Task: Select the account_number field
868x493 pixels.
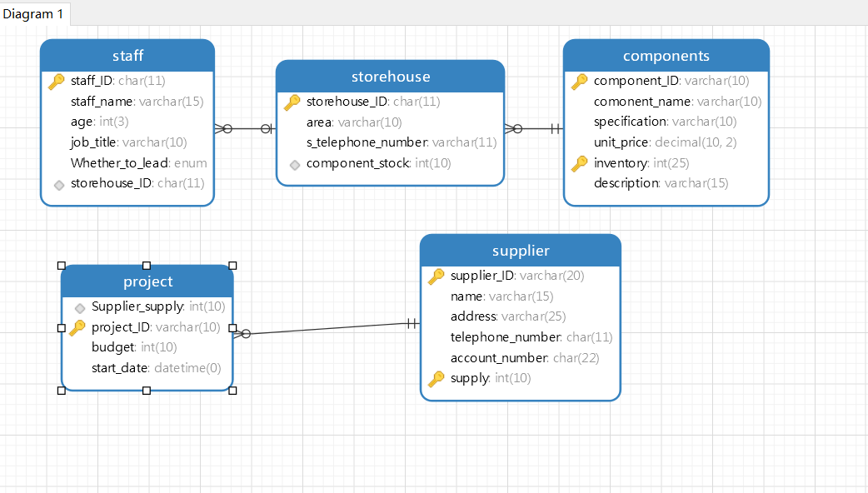Action: click(525, 358)
